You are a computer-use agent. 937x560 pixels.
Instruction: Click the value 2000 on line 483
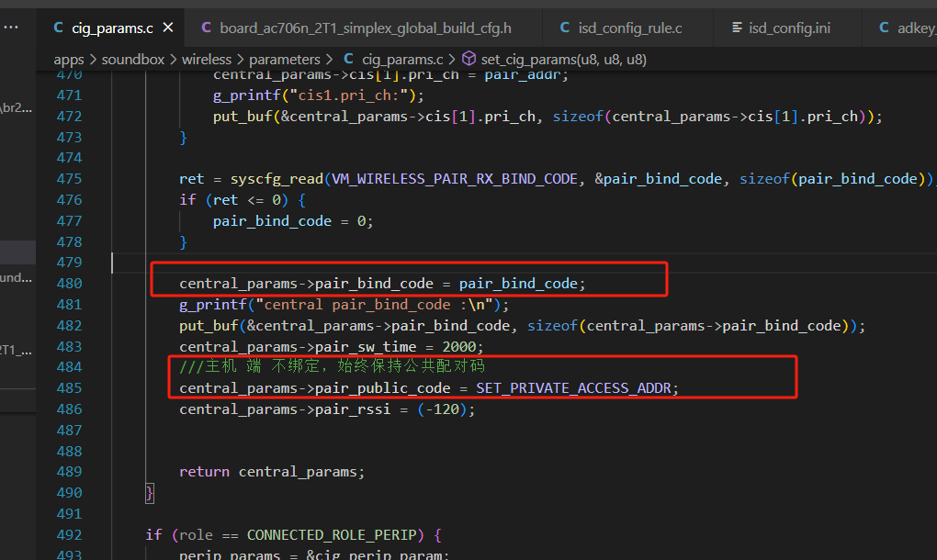459,347
